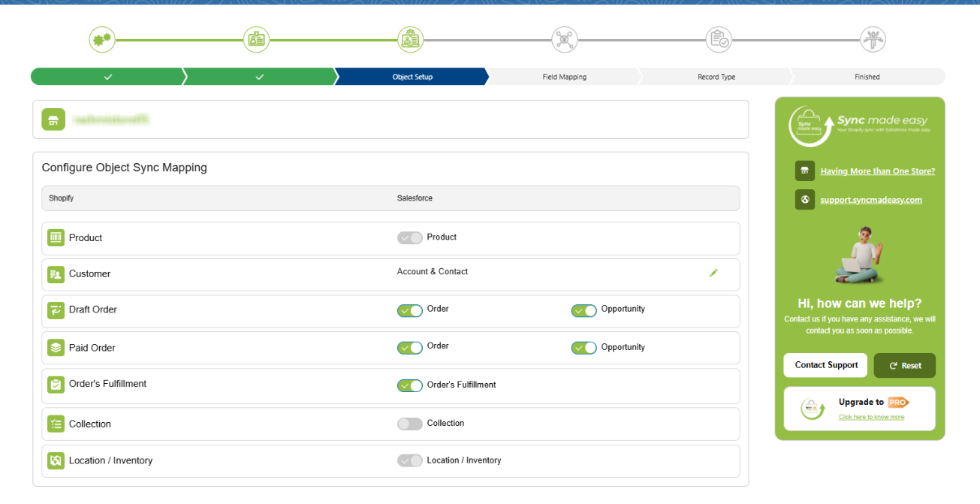This screenshot has width=980, height=504.
Task: Open support.syncmadeeasy.com link
Action: point(871,200)
